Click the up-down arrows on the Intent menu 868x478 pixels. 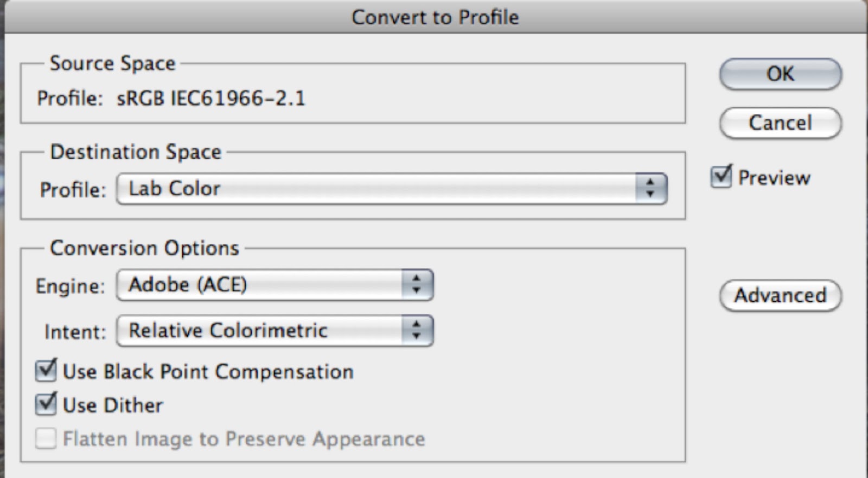point(417,331)
